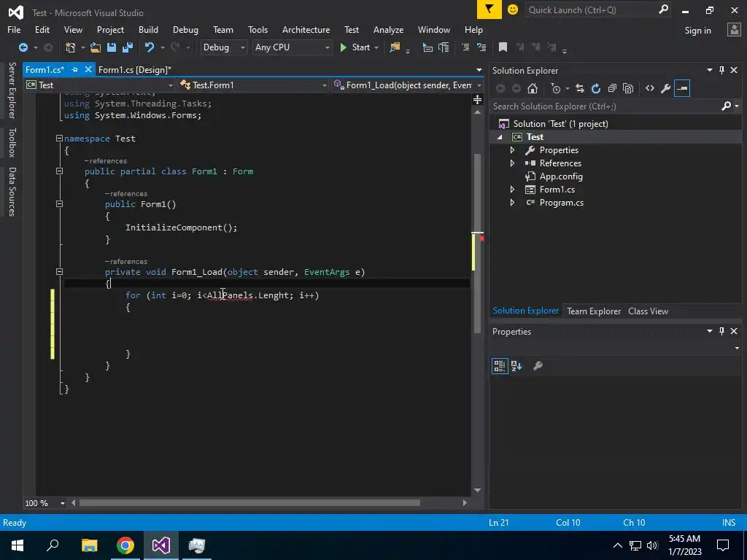Open the Build menu
Image resolution: width=747 pixels, height=560 pixels.
(x=148, y=29)
